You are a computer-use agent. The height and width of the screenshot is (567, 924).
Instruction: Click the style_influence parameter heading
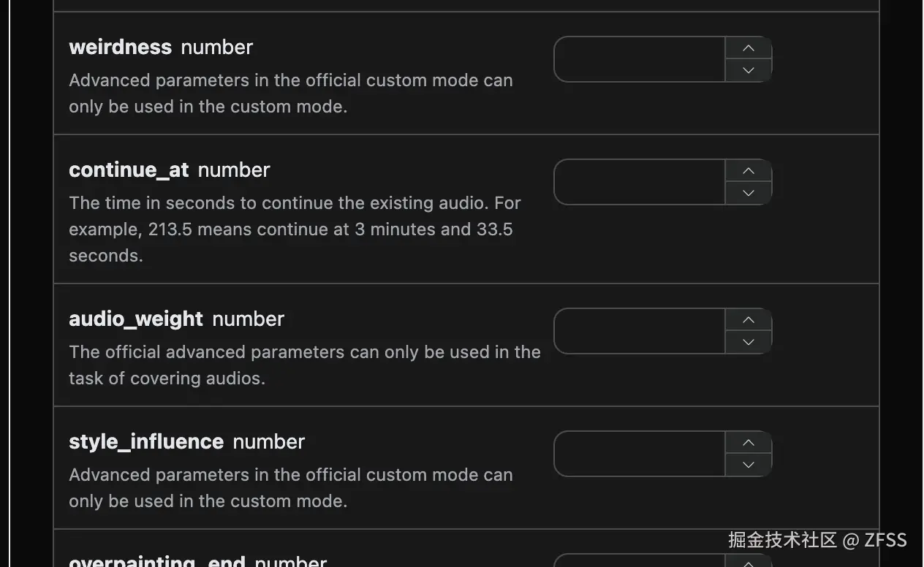[146, 442]
